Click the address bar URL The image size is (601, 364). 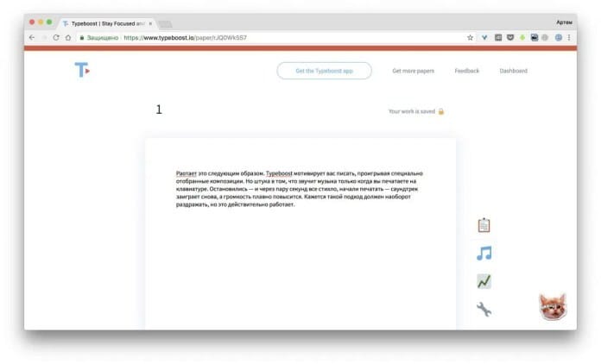pyautogui.click(x=185, y=37)
